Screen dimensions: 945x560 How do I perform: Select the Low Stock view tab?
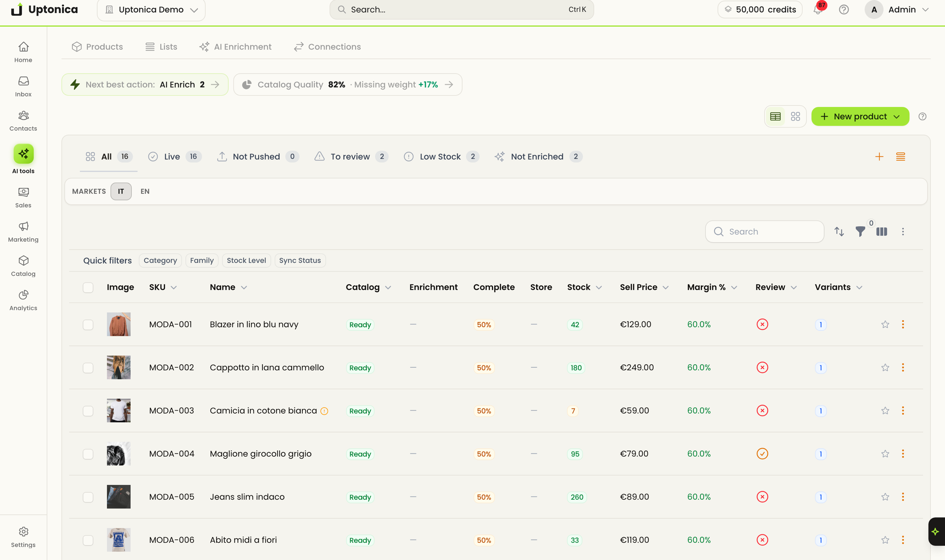coord(441,157)
